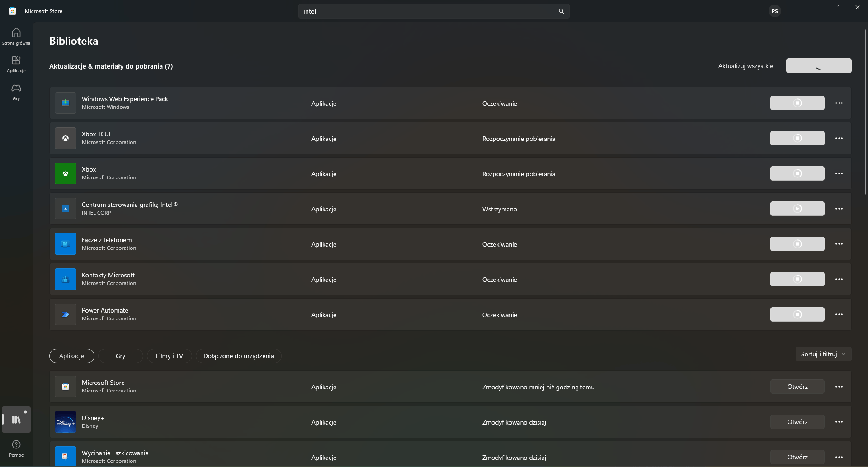Pause the Power Automate update

click(797, 314)
